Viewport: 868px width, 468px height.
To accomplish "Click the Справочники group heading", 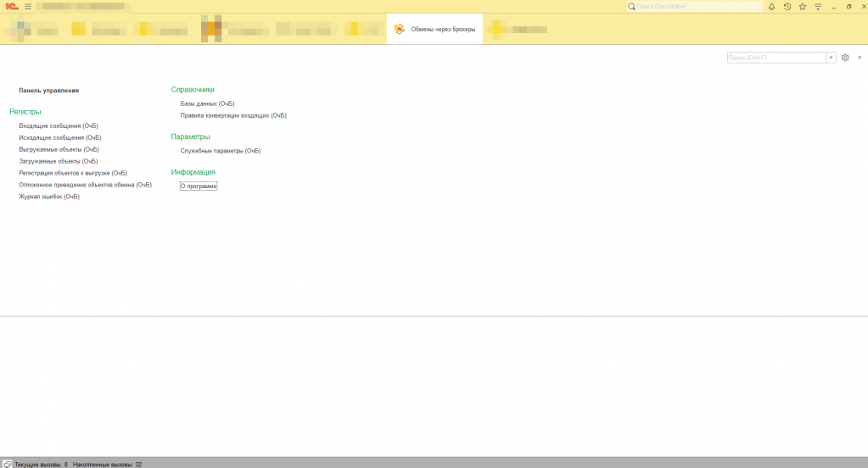I will 193,90.
